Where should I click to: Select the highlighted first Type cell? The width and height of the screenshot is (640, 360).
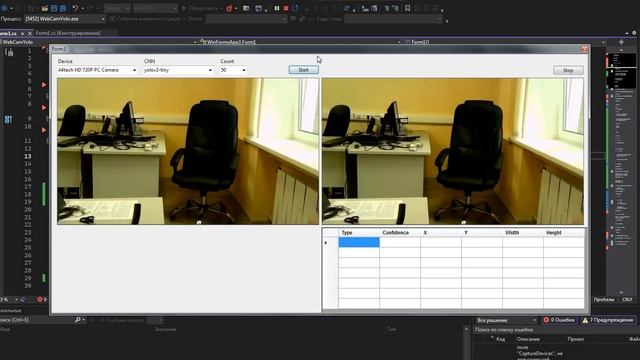359,242
